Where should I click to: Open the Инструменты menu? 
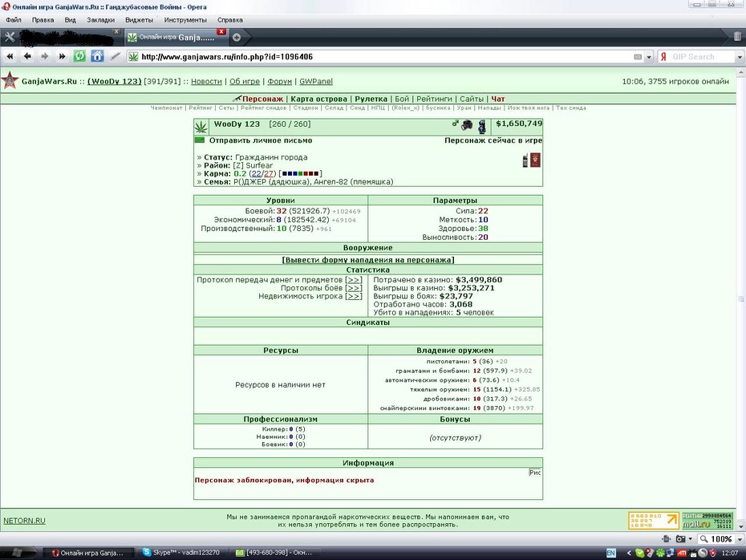185,20
